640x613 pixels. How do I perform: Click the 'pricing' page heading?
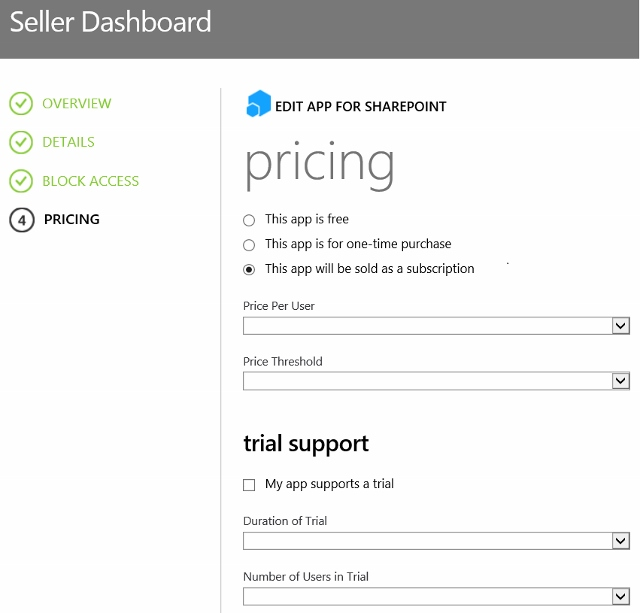319,165
